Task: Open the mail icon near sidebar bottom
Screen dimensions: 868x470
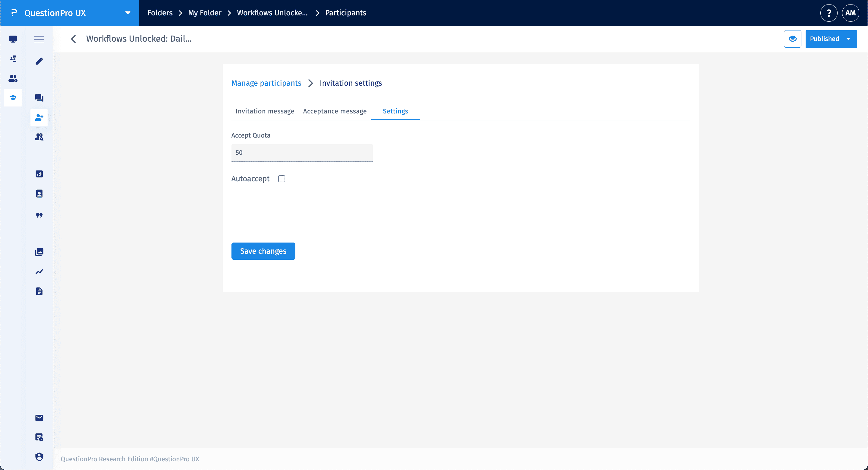Action: click(39, 418)
